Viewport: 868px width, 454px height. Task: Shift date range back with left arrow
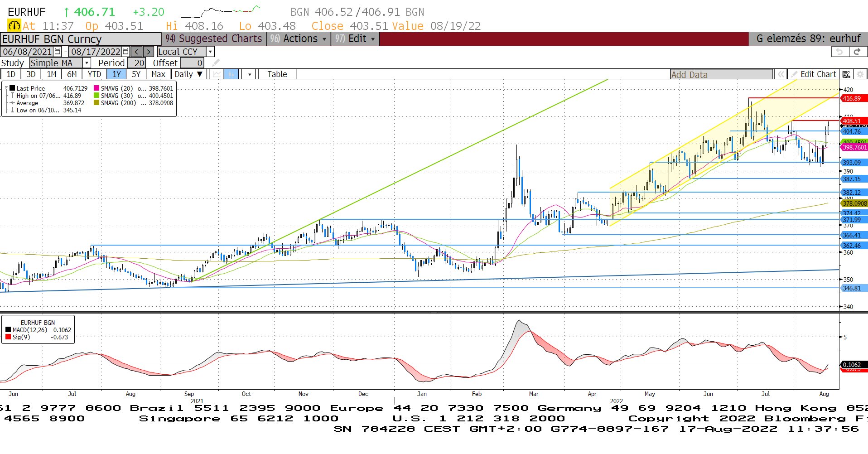tap(136, 52)
